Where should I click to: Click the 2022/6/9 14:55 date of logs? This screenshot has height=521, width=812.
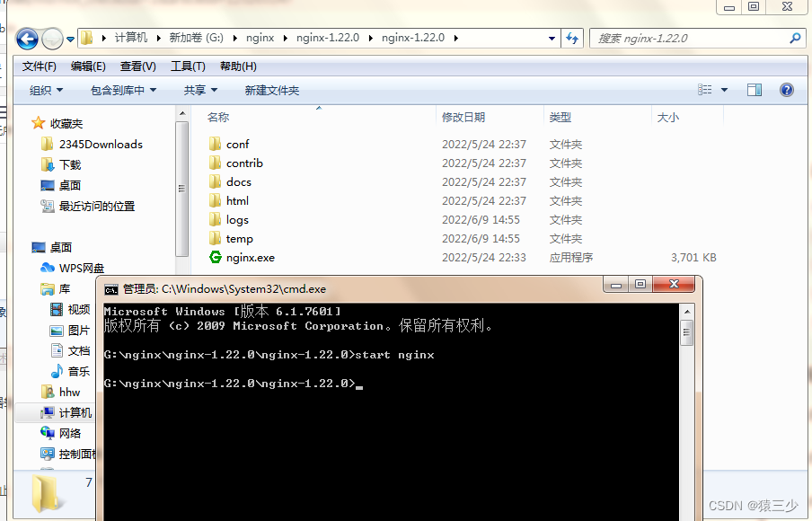point(481,219)
